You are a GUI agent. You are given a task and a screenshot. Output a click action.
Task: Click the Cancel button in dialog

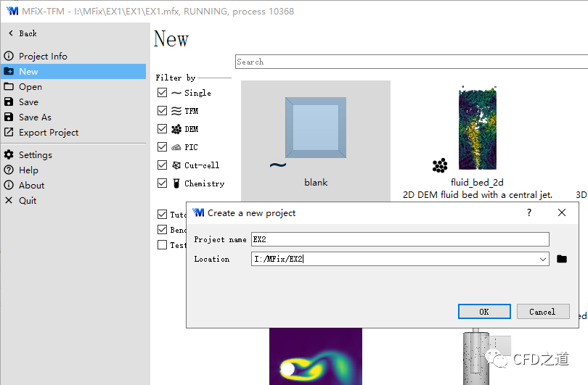(x=542, y=312)
